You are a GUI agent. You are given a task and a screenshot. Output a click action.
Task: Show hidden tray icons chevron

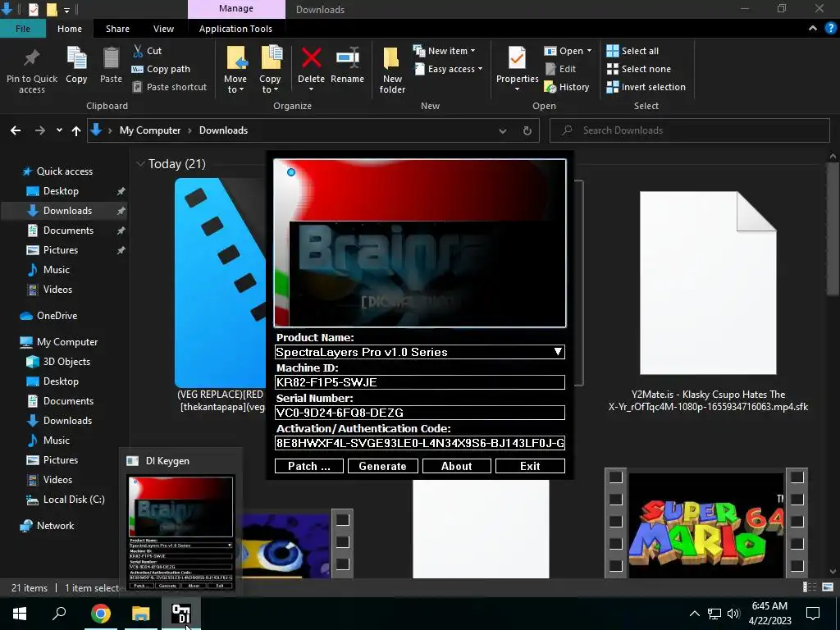point(694,614)
